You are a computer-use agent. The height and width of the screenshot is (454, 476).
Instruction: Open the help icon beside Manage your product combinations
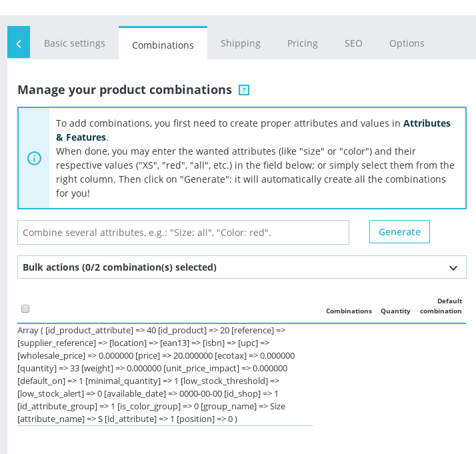[244, 90]
